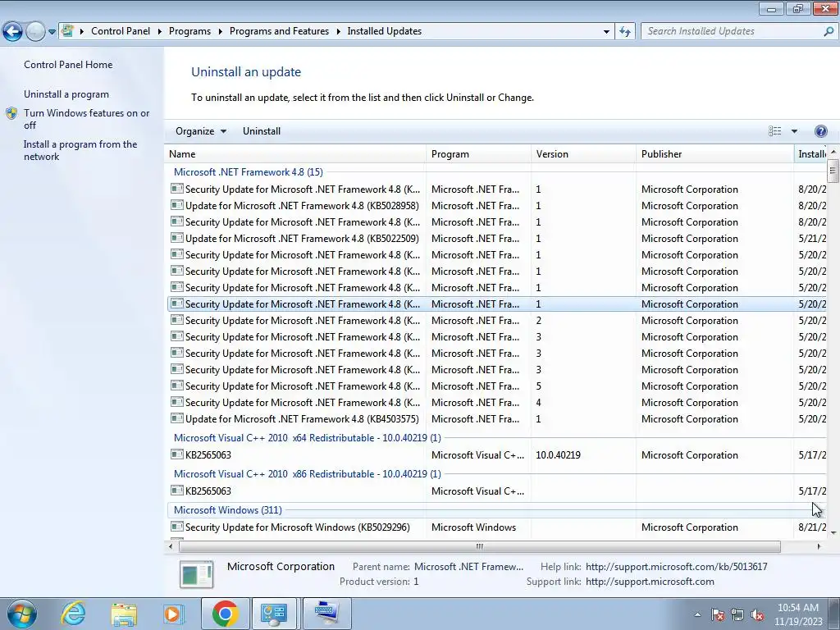Select Control Panel breadcrumb

(121, 31)
